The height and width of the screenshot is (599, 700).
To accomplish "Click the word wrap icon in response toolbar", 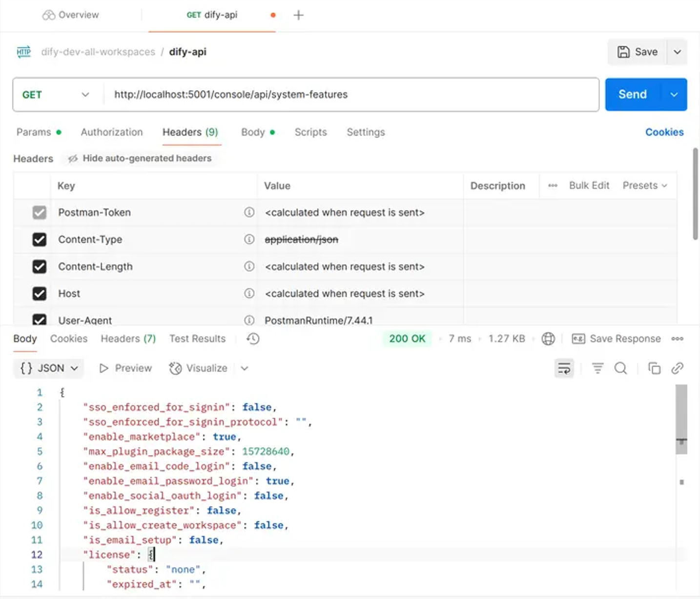I will click(x=564, y=368).
